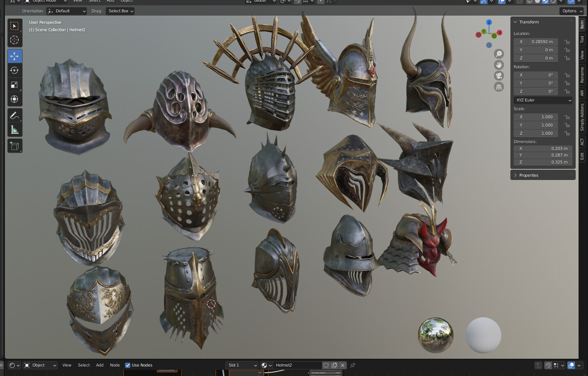Select the Annotate tool
The height and width of the screenshot is (376, 588).
pos(15,115)
